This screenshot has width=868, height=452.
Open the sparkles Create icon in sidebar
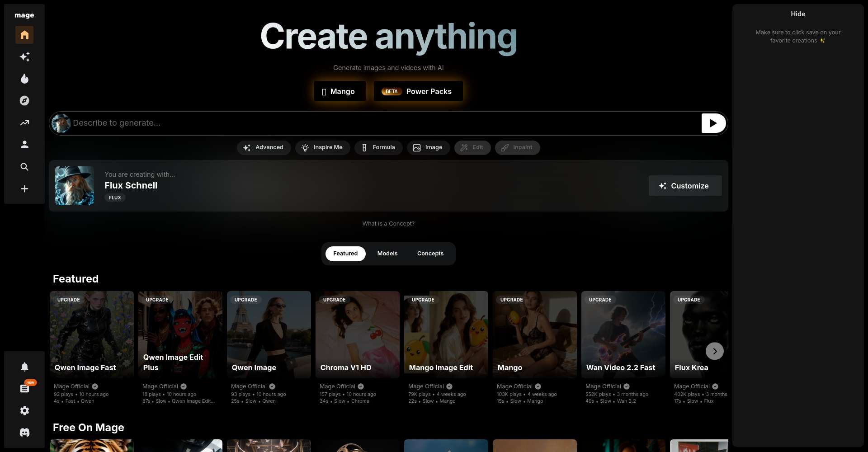pos(24,57)
